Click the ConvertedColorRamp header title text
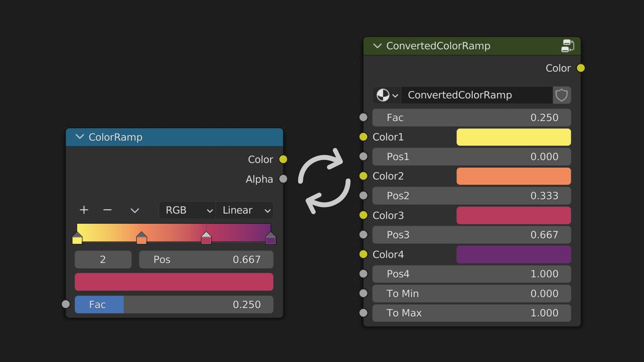644x362 pixels. (438, 46)
